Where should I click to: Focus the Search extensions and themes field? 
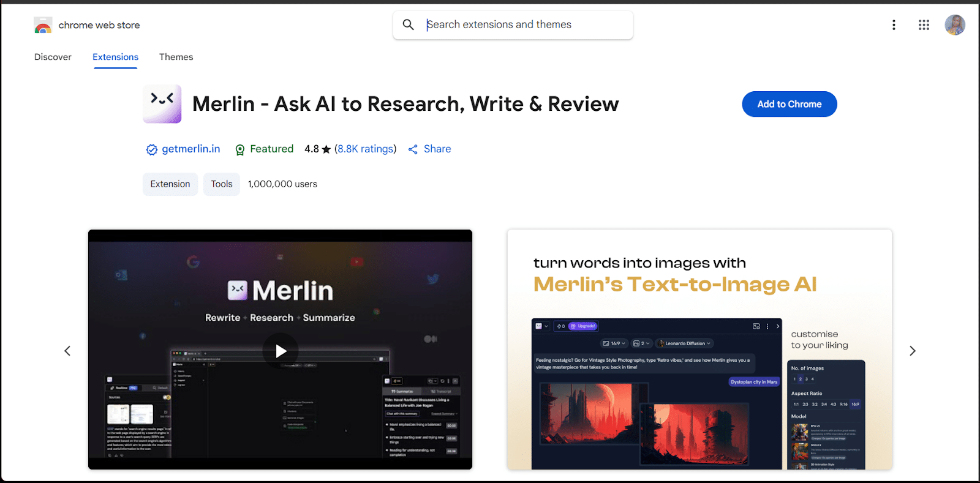[x=513, y=24]
